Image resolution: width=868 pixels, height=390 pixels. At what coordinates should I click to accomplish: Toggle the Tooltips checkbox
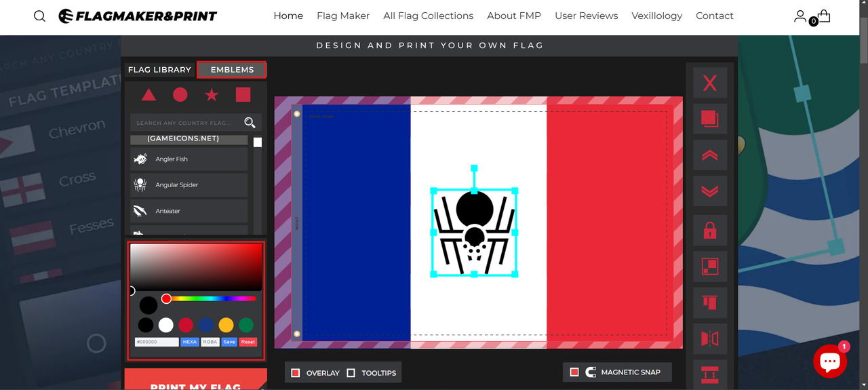(351, 373)
